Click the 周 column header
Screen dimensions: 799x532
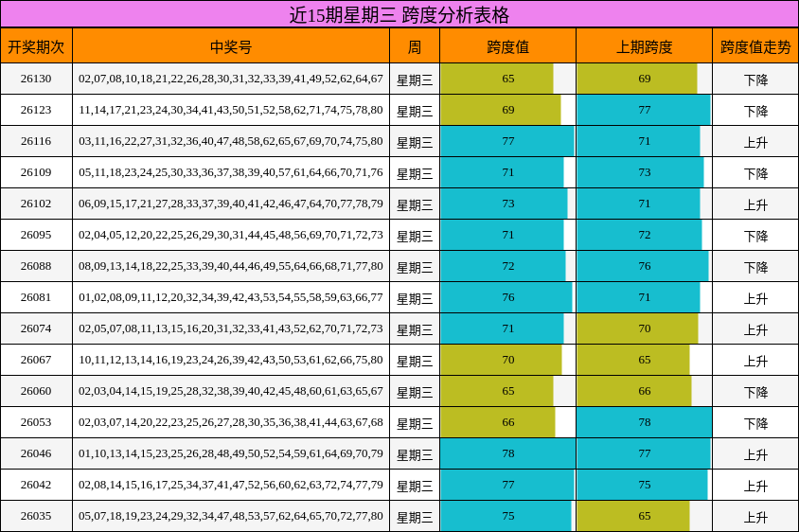click(x=415, y=45)
